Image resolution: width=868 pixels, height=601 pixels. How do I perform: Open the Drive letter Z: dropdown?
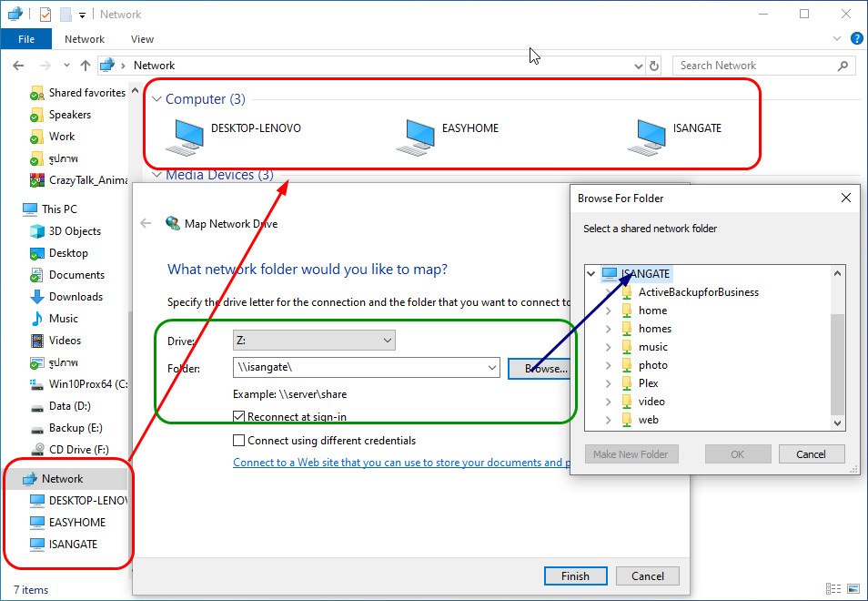[x=314, y=341]
